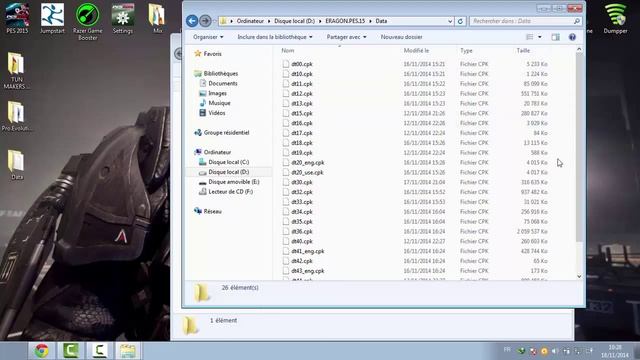Select the Pro Evoluti... desktop folder
Image resolution: width=640 pixels, height=360 pixels.
[16, 116]
